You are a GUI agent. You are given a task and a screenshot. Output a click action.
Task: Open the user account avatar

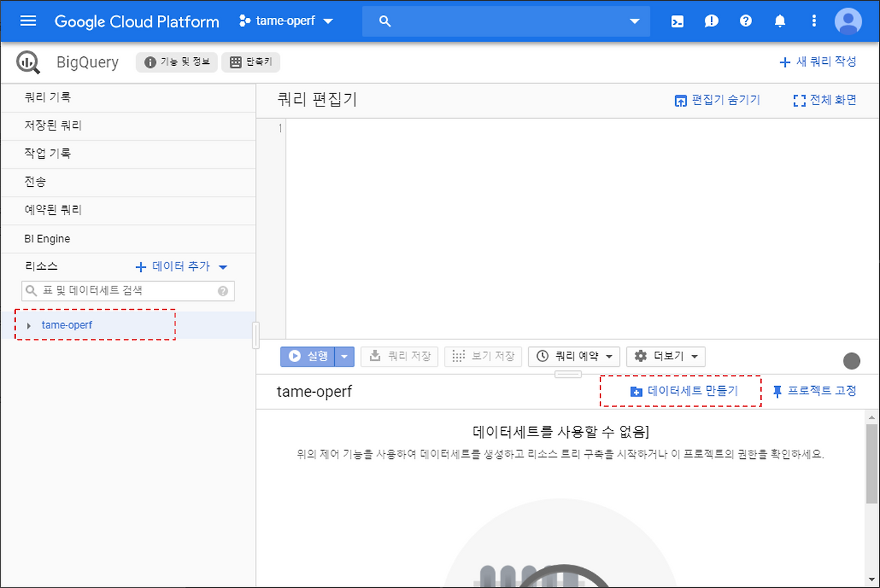pyautogui.click(x=848, y=21)
